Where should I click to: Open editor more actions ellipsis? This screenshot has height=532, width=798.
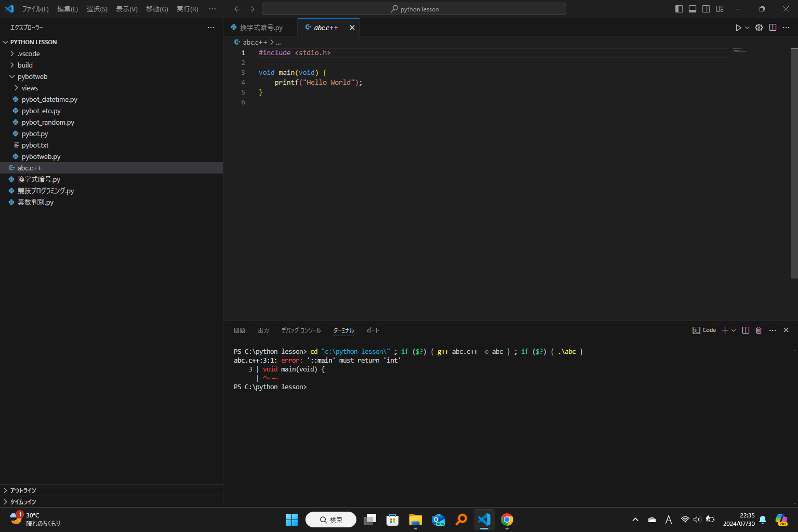[x=786, y=28]
